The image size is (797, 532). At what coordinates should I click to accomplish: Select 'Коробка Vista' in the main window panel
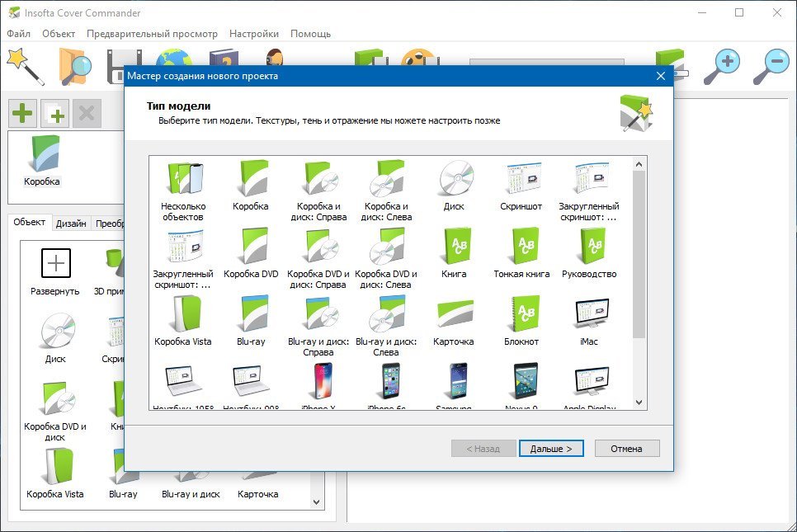55,473
